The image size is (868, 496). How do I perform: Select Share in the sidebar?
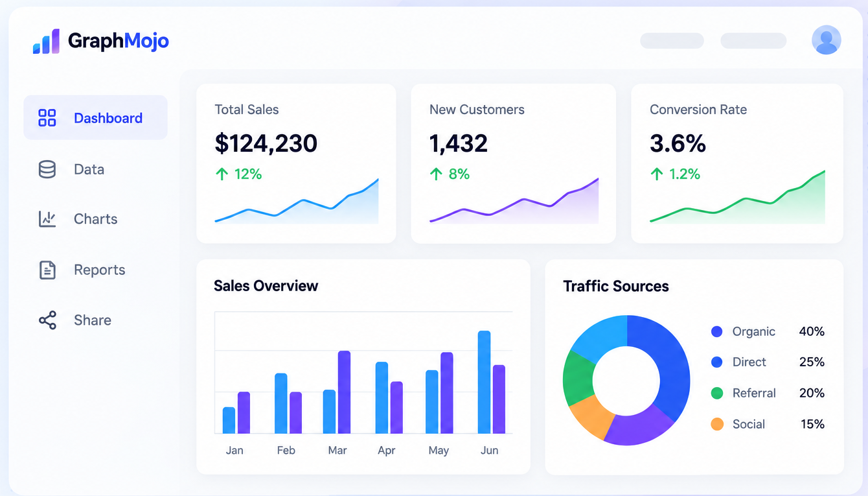92,320
